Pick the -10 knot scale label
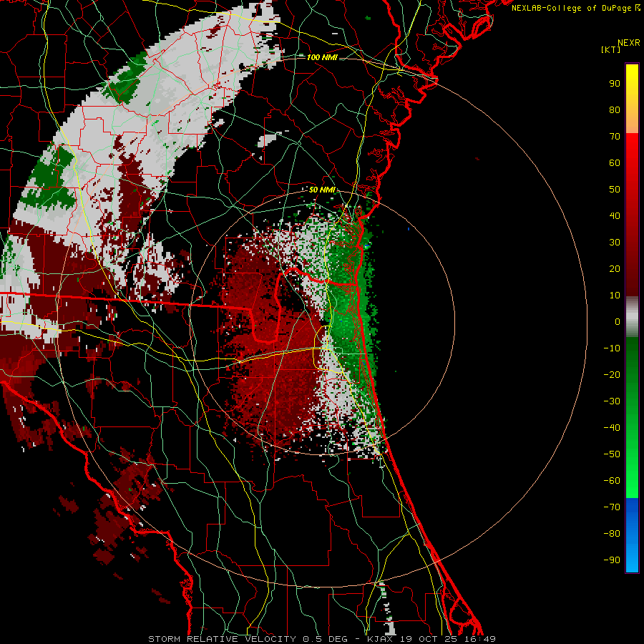This screenshot has height=644, width=644. pyautogui.click(x=612, y=348)
